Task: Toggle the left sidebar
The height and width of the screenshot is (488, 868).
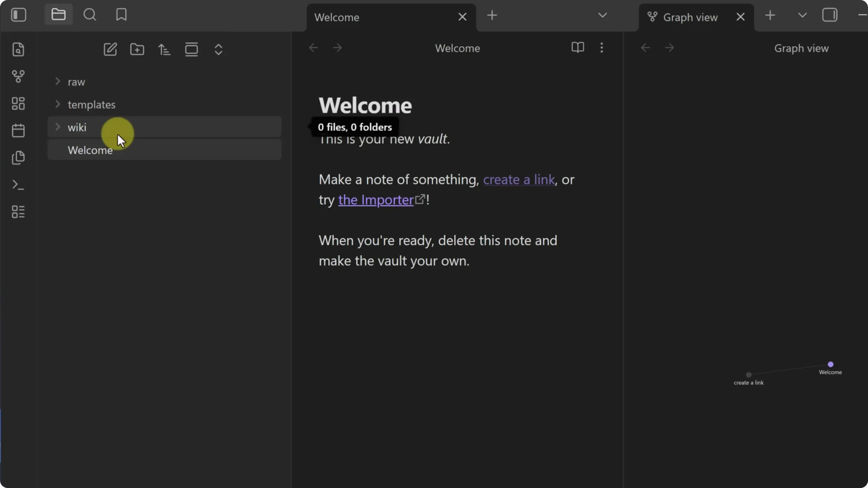Action: (x=18, y=15)
